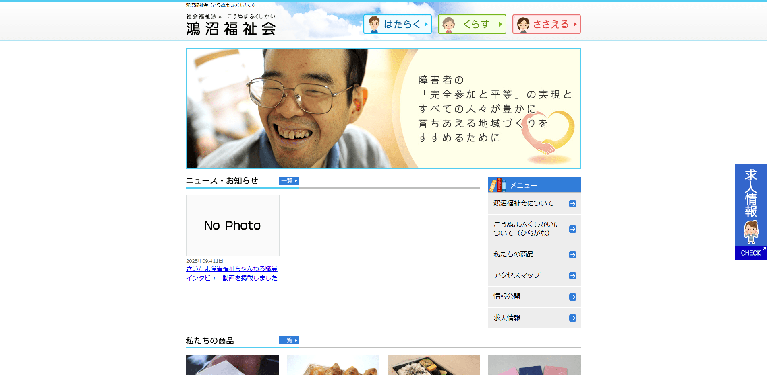The height and width of the screenshot is (375, 767).
Task: Click the pink and blue notebooks thumbnail
Action: [x=534, y=365]
